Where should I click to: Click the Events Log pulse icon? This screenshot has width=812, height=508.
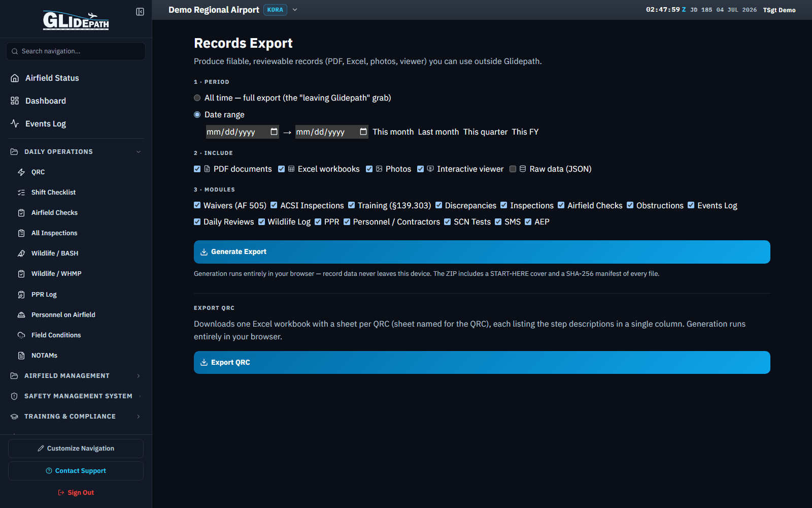pyautogui.click(x=15, y=124)
